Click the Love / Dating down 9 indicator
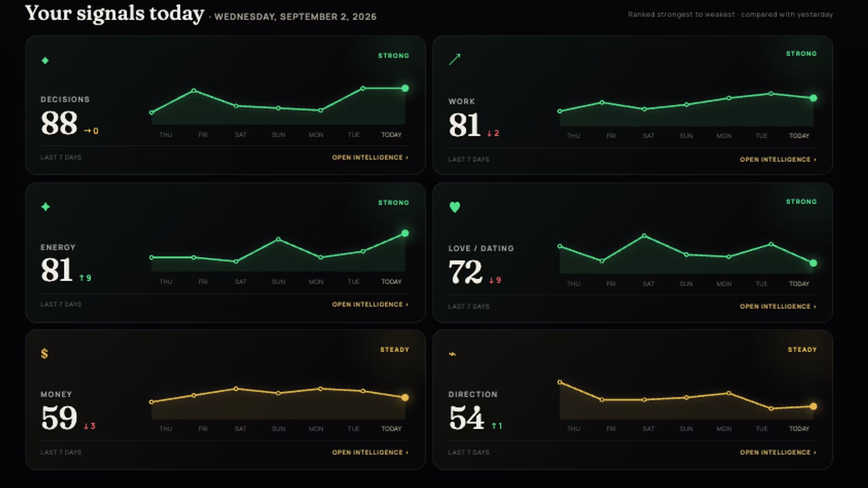The width and height of the screenshot is (868, 488). tap(495, 280)
